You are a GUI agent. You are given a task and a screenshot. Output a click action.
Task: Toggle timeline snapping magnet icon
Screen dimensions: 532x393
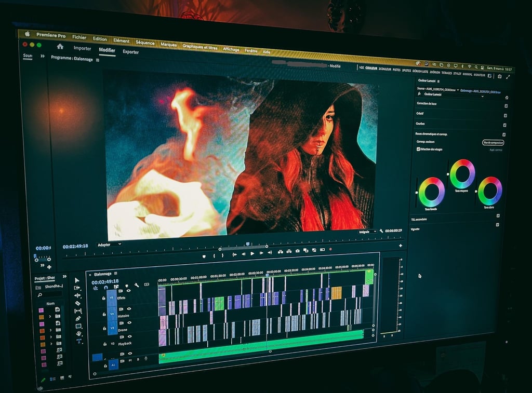106,287
